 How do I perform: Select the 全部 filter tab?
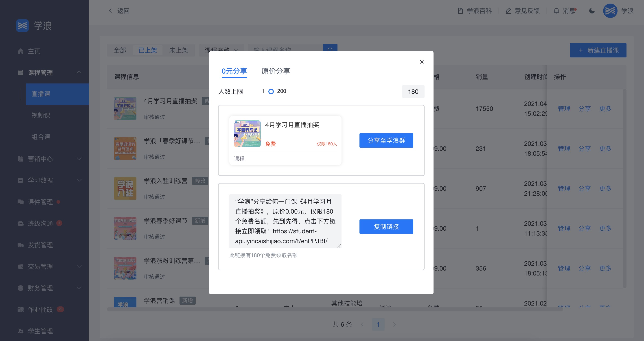[x=120, y=50]
